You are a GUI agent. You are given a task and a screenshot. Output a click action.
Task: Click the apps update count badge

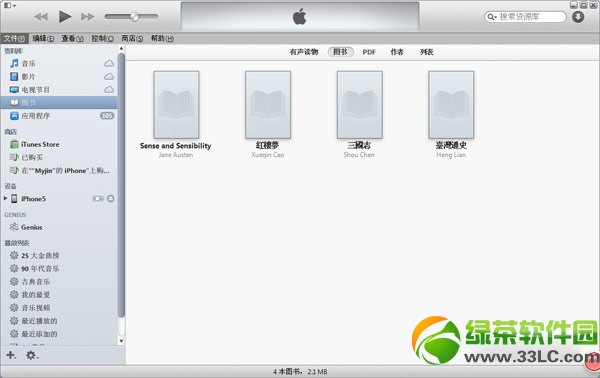(x=107, y=116)
